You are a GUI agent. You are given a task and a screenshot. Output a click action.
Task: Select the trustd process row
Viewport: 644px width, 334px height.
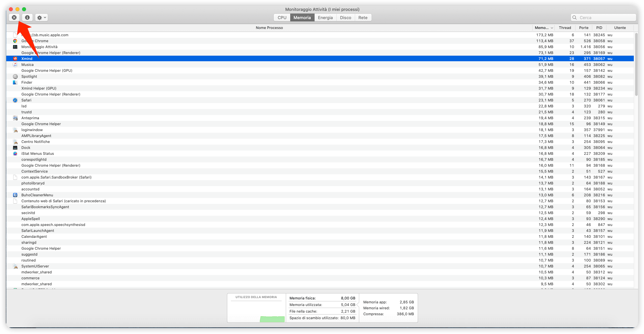pos(320,112)
